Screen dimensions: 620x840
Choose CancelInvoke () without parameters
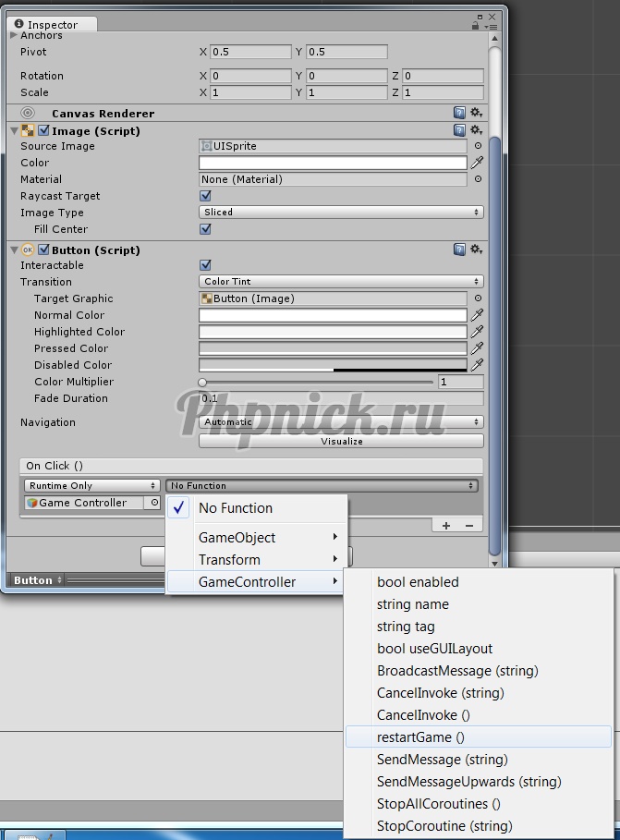(x=479, y=714)
